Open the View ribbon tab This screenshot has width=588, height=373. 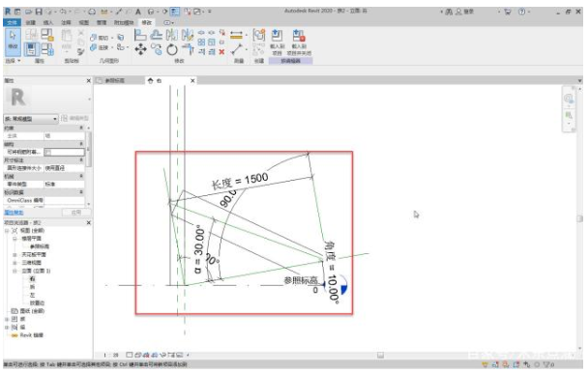[83, 22]
